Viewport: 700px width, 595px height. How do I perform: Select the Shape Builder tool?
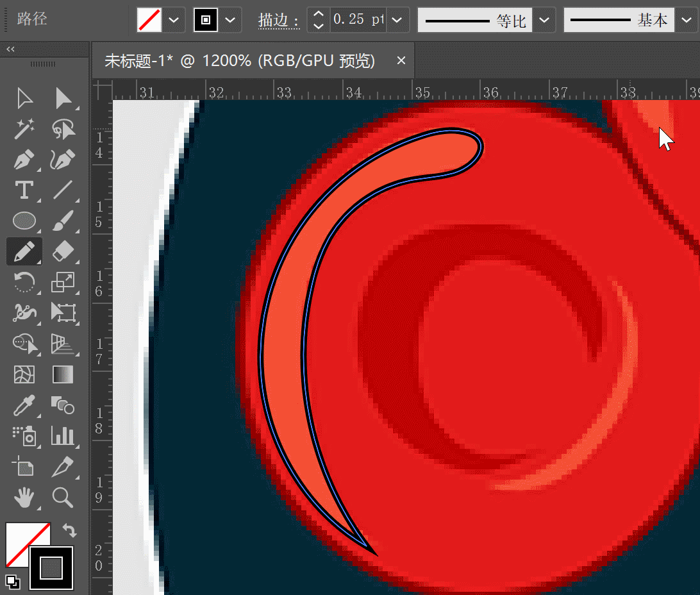[24, 343]
